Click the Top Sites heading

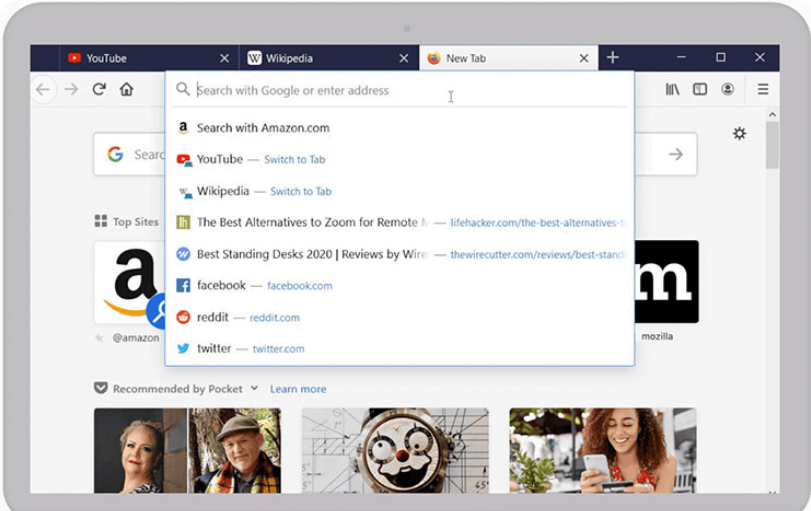tap(136, 222)
